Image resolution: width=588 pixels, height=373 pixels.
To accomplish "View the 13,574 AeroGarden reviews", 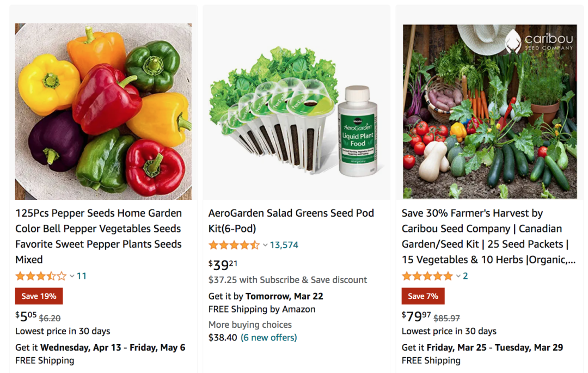I will [x=284, y=245].
